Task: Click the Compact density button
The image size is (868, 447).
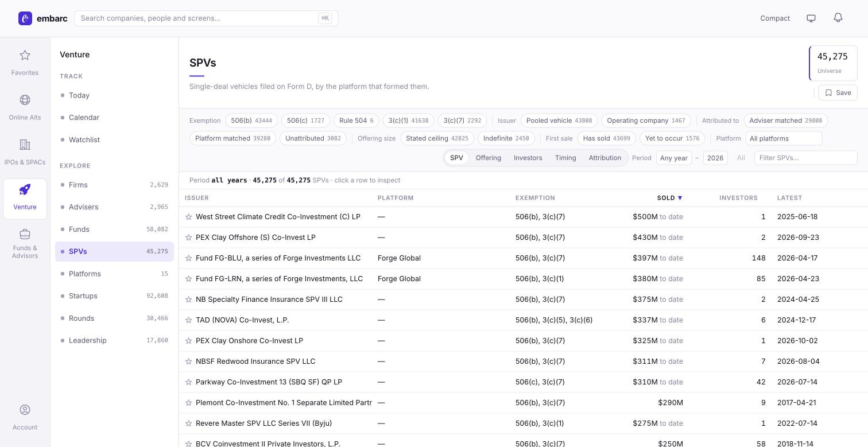Action: 775,18
